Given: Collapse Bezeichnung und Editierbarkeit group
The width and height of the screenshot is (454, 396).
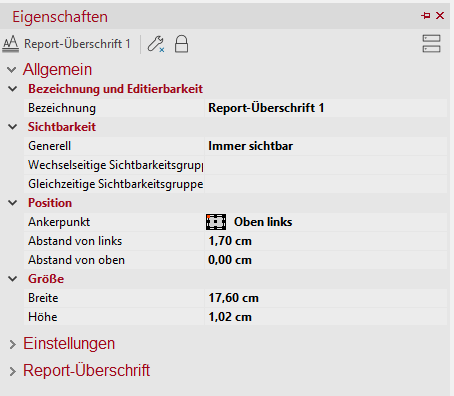Looking at the screenshot, I should pyautogui.click(x=13, y=89).
